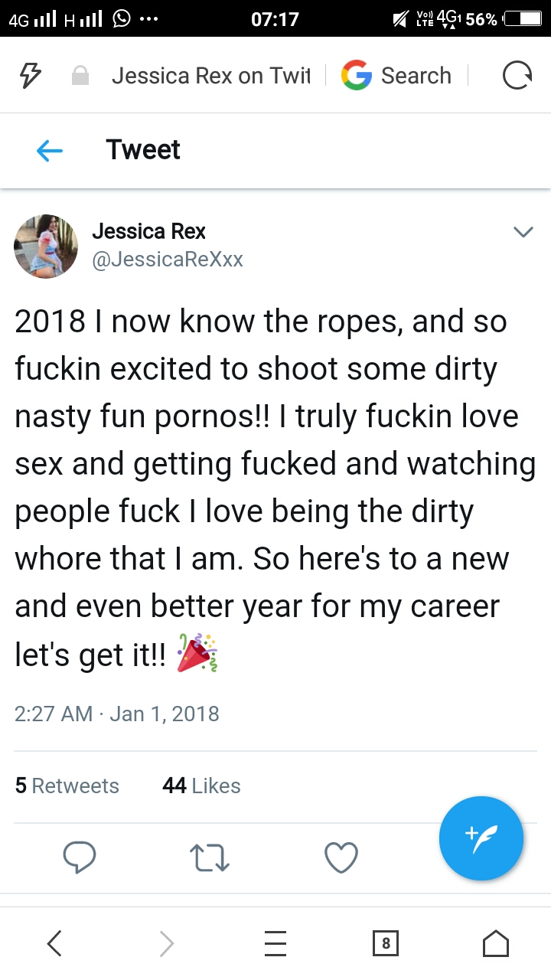Image resolution: width=551 pixels, height=980 pixels.
Task: Open the tab switcher showing 8 tabs
Action: coord(386,943)
